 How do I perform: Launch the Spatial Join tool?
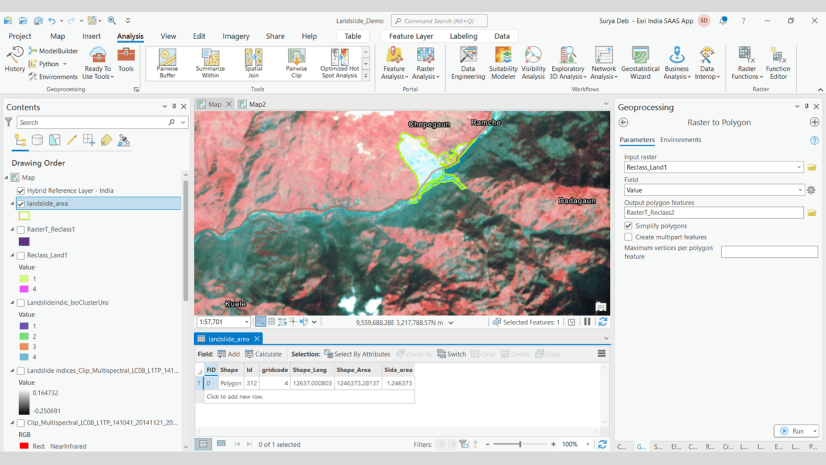pyautogui.click(x=253, y=63)
